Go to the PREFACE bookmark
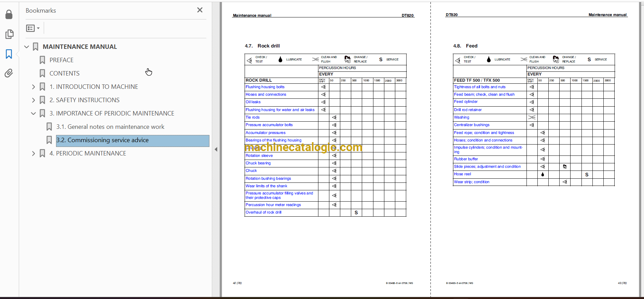The height and width of the screenshot is (299, 644). click(x=61, y=60)
